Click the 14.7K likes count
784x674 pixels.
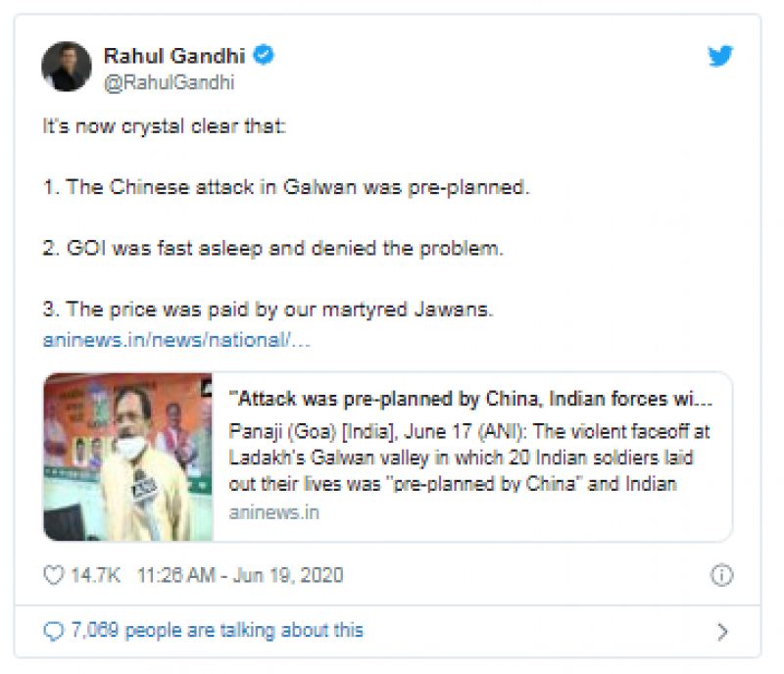[x=95, y=575]
